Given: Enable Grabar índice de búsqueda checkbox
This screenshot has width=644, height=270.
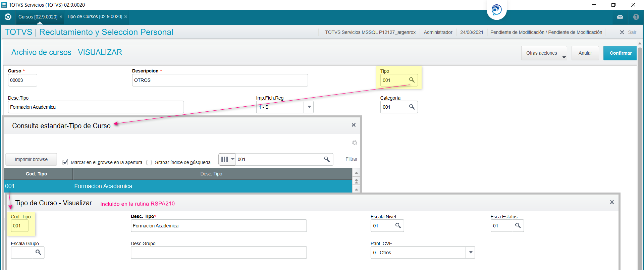Looking at the screenshot, I should pos(149,162).
